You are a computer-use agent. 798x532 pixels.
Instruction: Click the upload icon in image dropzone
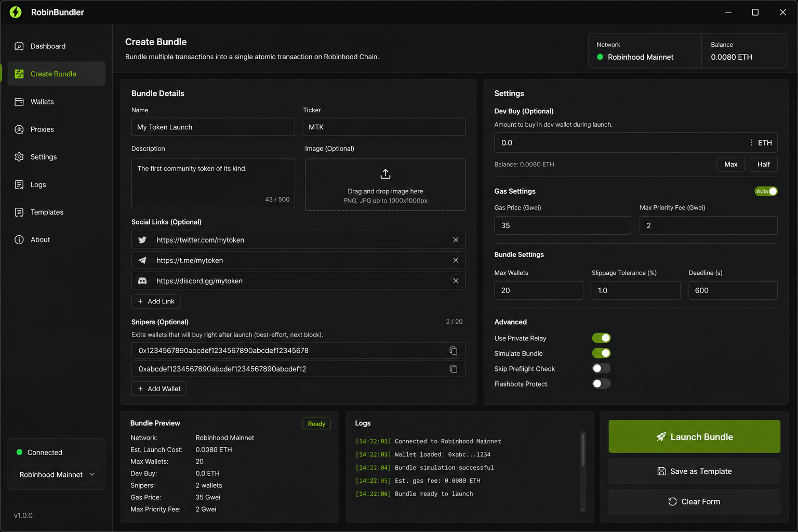385,174
